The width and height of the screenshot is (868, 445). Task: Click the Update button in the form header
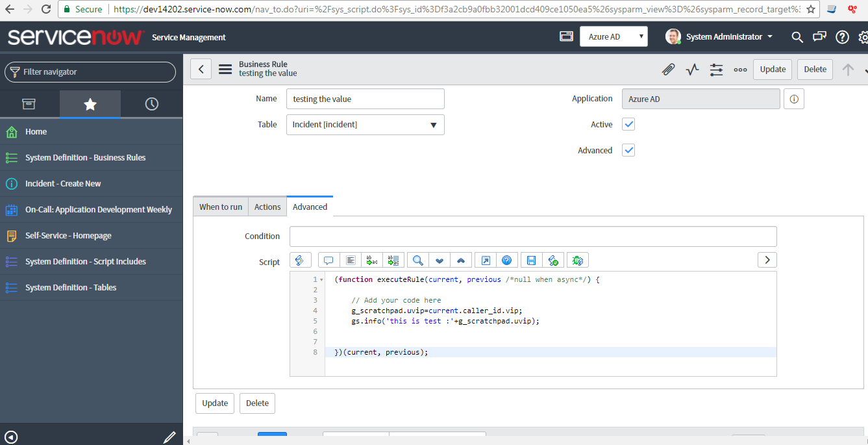(x=773, y=70)
